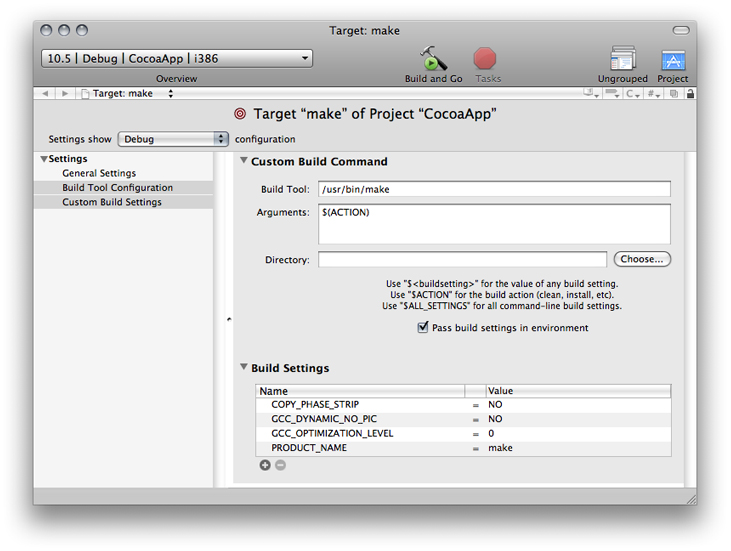Image resolution: width=731 pixels, height=551 pixels.
Task: Remove a build setting with minus icon
Action: [280, 465]
